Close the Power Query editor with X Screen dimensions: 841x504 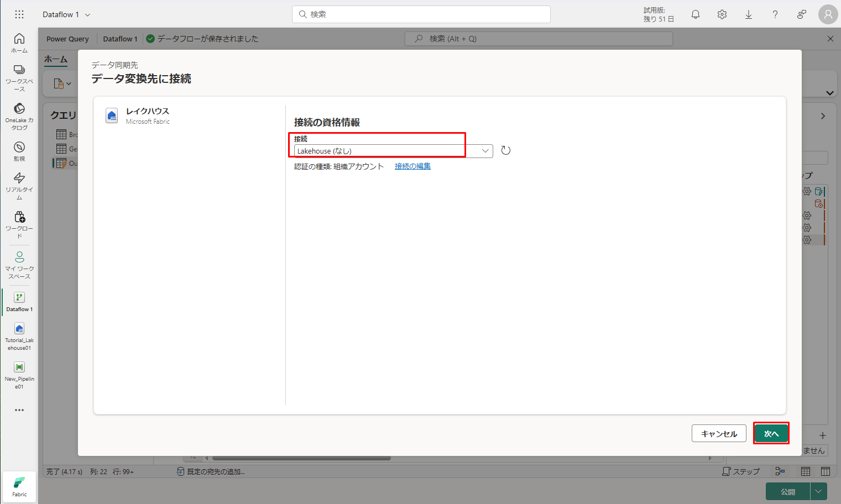pyautogui.click(x=830, y=39)
